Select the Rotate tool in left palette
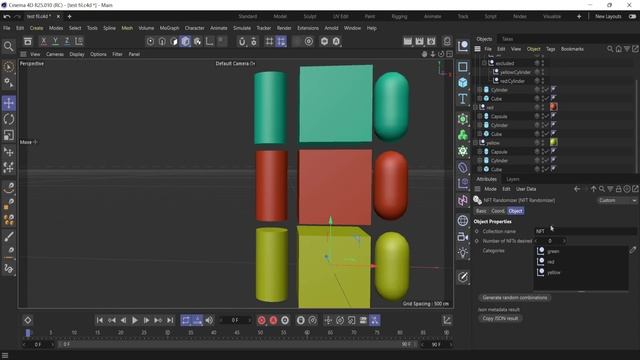Image resolution: width=640 pixels, height=360 pixels. pos(9,119)
